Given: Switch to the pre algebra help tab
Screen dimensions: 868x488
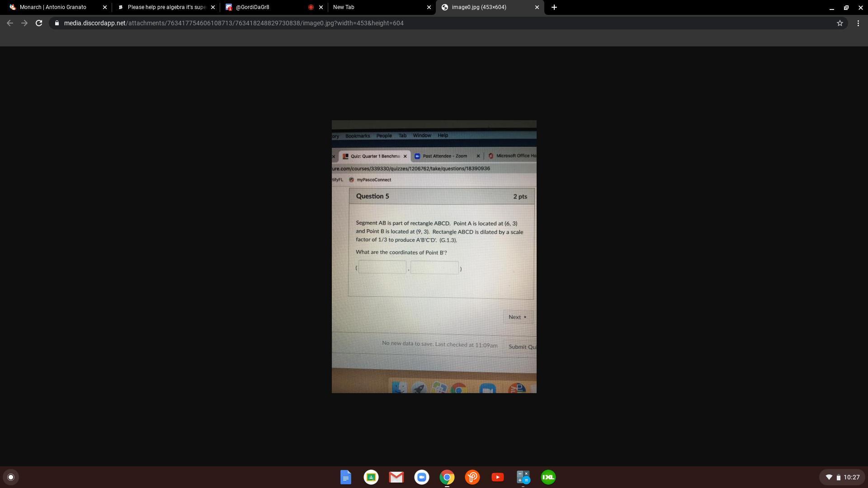Looking at the screenshot, I should click(x=166, y=7).
